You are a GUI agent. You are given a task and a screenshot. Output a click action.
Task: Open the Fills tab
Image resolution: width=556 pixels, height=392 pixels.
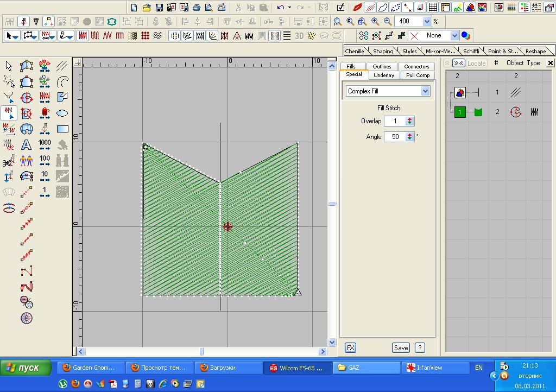coord(351,67)
